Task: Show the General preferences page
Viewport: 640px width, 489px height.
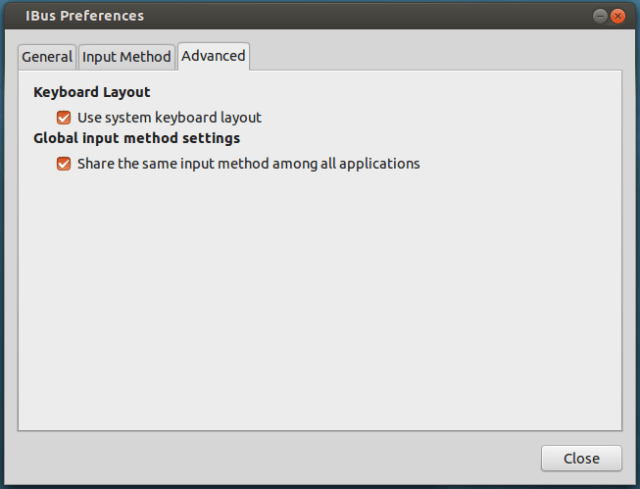Action: point(47,57)
